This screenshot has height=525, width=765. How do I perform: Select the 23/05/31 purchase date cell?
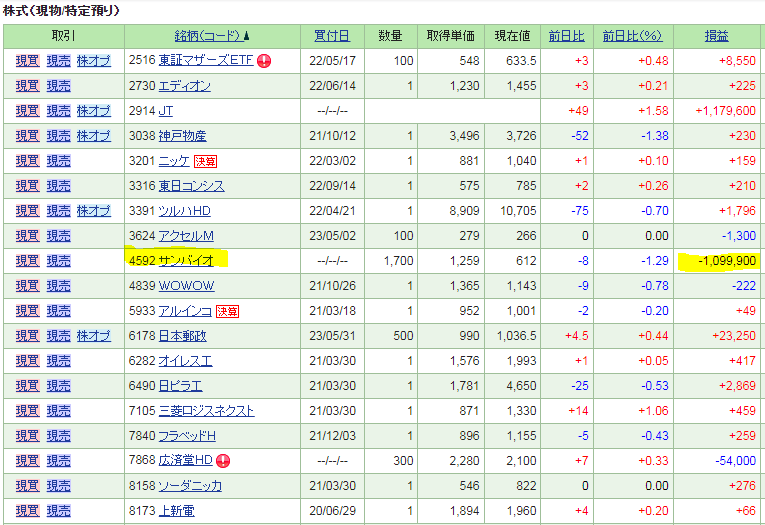pyautogui.click(x=333, y=336)
